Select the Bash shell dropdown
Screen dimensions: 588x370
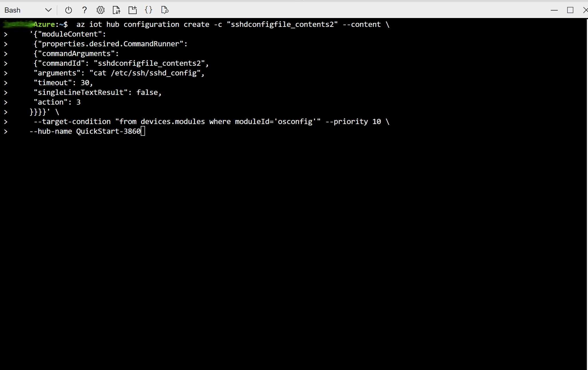(x=28, y=9)
